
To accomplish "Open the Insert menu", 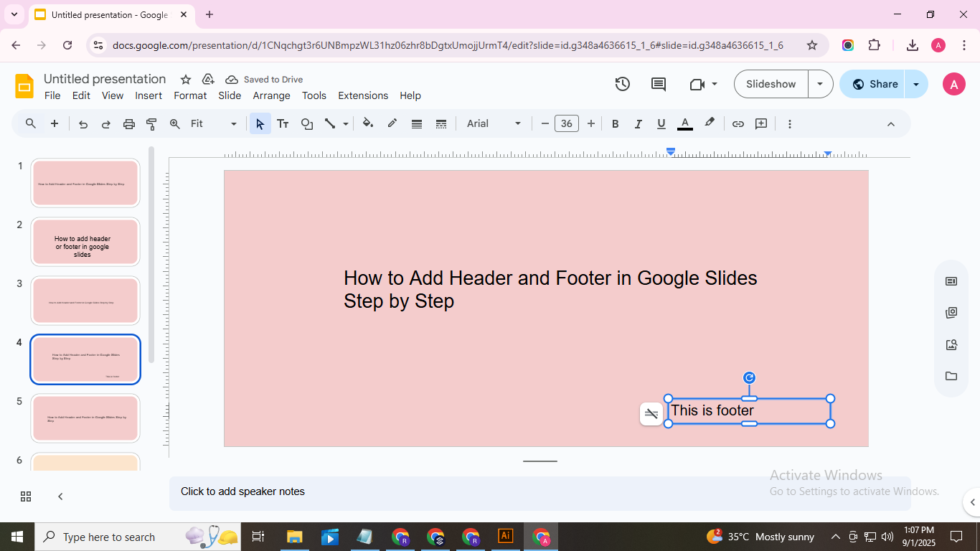I will (149, 95).
